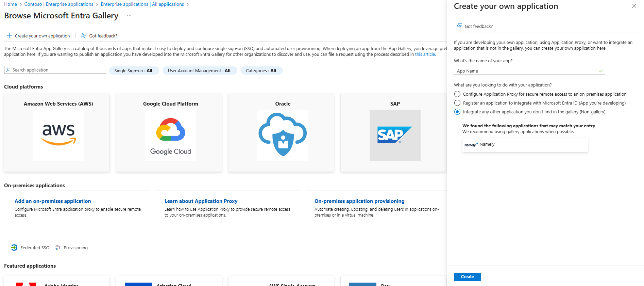
Task: Click the search magnifier icon in Search application
Action: (8, 70)
